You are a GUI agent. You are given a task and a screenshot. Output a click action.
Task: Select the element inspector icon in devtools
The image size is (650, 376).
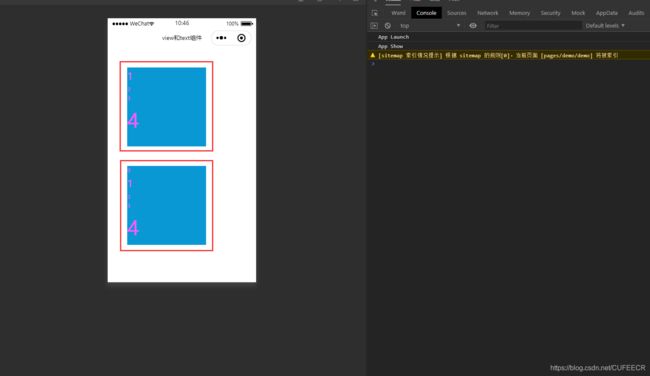(x=375, y=13)
